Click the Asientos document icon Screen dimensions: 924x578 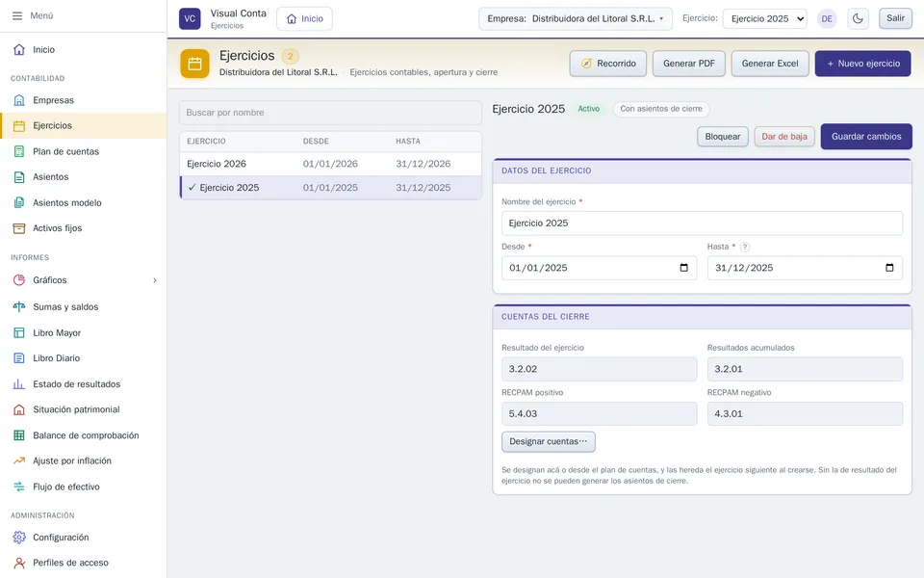coord(19,177)
